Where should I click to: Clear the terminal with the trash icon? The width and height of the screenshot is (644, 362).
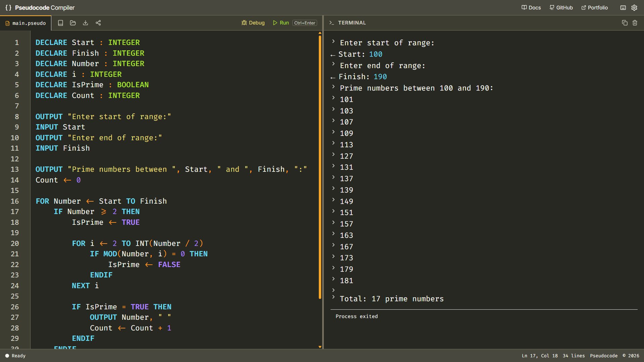635,23
